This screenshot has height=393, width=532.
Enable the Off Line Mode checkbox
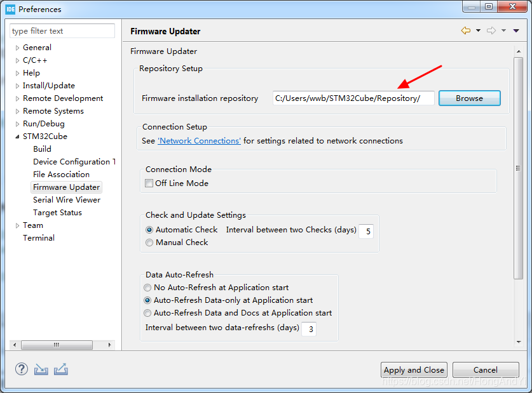pos(149,183)
